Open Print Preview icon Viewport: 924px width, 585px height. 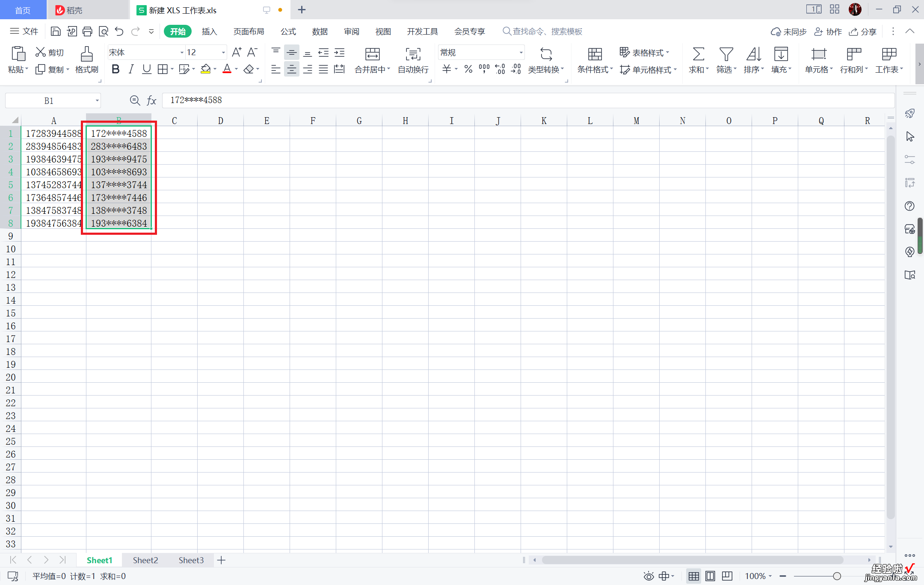tap(103, 31)
